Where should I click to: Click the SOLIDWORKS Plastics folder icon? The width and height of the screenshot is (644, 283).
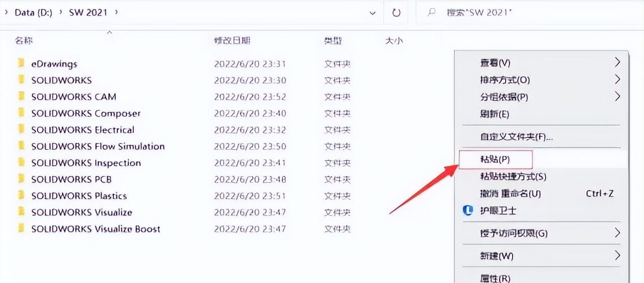coord(21,195)
